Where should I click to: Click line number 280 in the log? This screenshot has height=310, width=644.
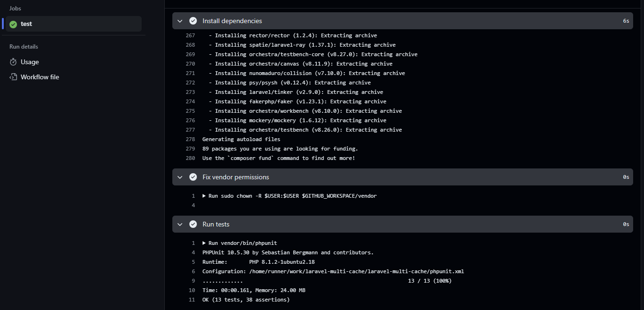(190, 158)
